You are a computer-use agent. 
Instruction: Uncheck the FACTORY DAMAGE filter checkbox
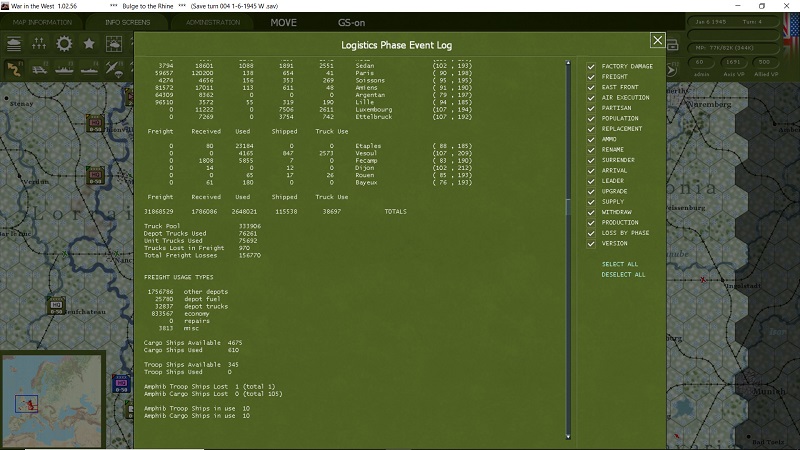591,66
